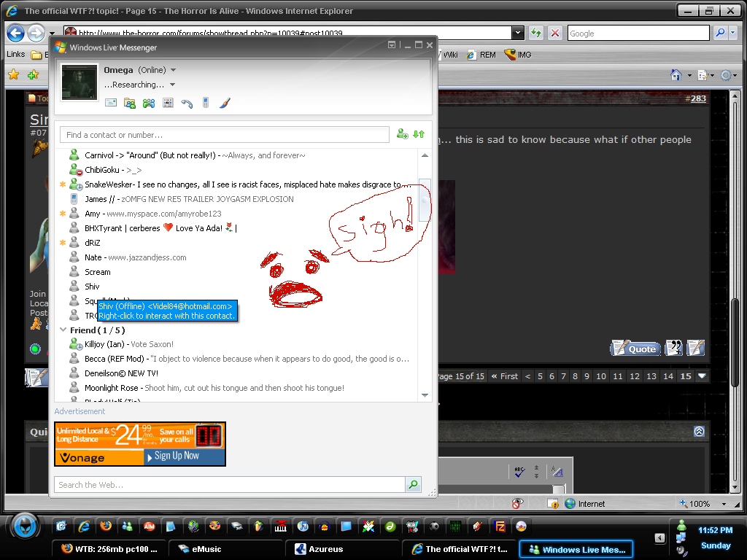This screenshot has height=560, width=747.
Task: Click the phone call icon in Messenger
Action: click(187, 103)
